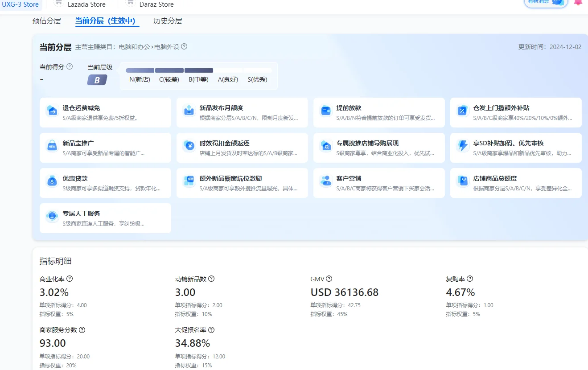Viewport: 588px width, 370px height.
Task: Click the 店铺商品总额度 bag icon
Action: (x=463, y=181)
